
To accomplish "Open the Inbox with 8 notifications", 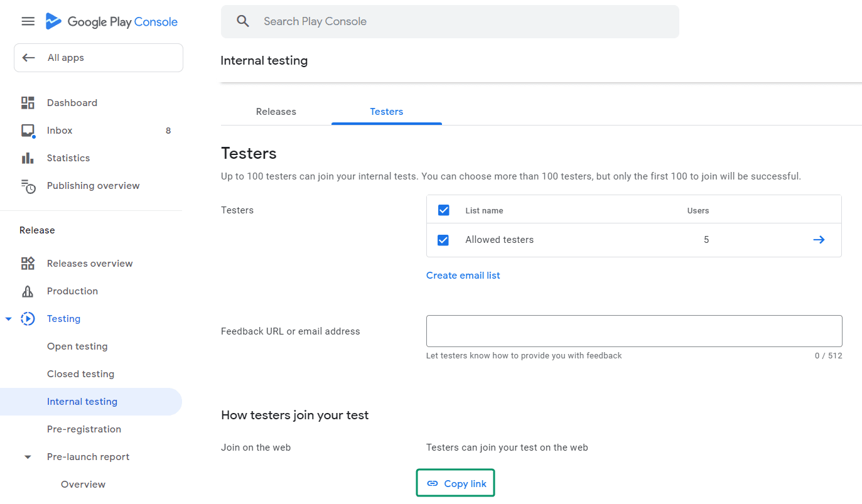I will 28,130.
